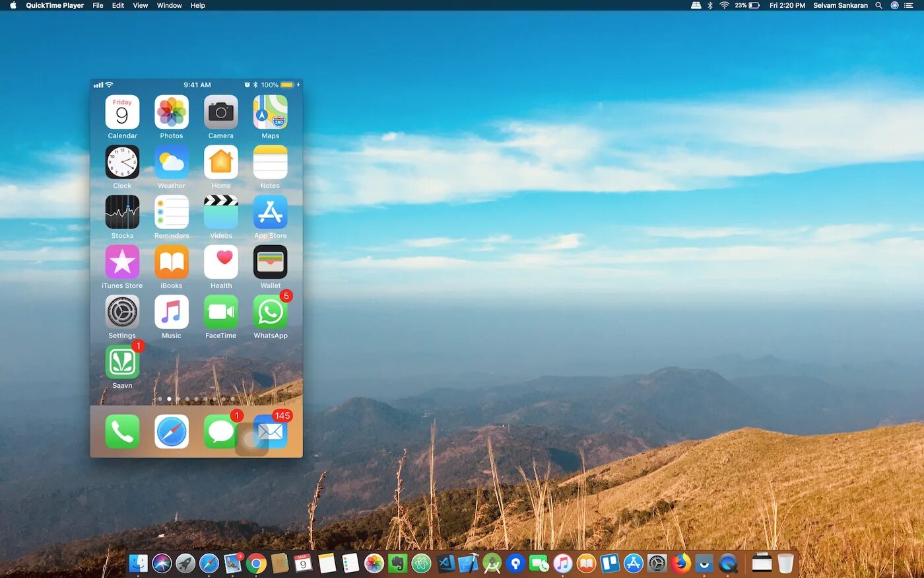Launch Reminders on the iPhone screen
Screen dimensions: 924x578
pyautogui.click(x=172, y=212)
